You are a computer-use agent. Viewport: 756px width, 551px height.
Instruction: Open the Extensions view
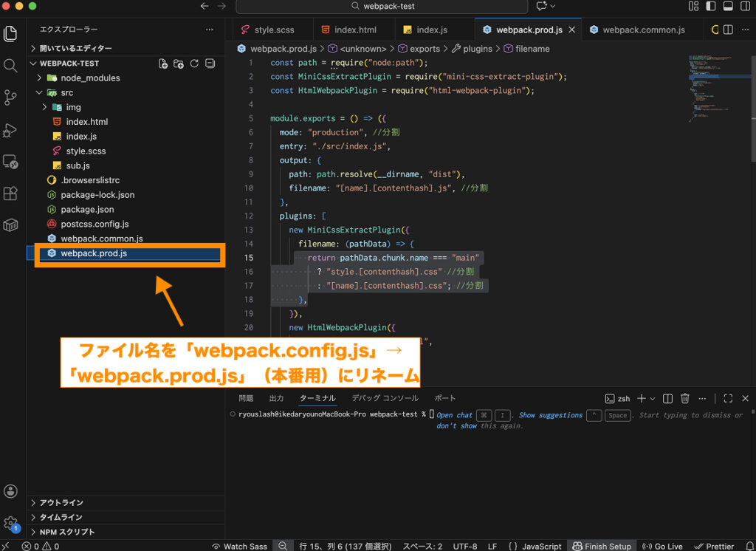pos(10,194)
